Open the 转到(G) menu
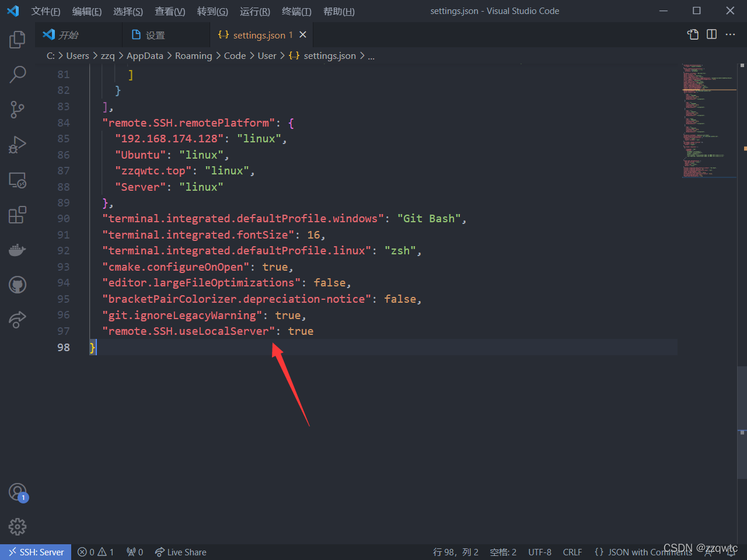This screenshot has width=747, height=560. click(212, 11)
